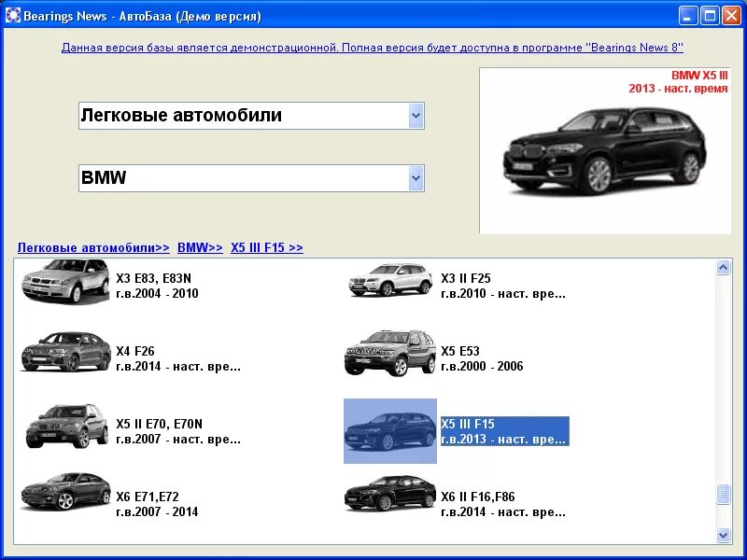Select the X4 F26 car thumbnail
The width and height of the screenshot is (747, 560).
point(65,352)
